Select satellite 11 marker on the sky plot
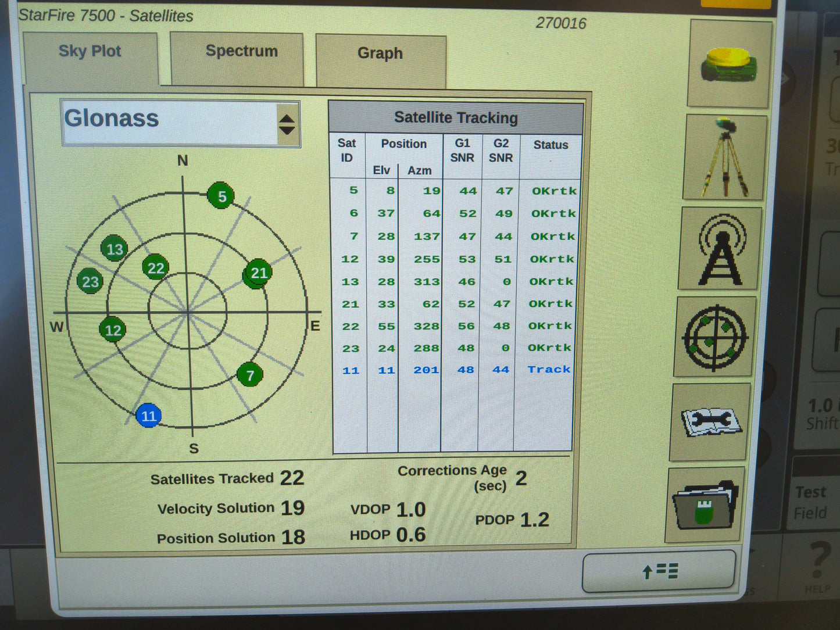 149,416
